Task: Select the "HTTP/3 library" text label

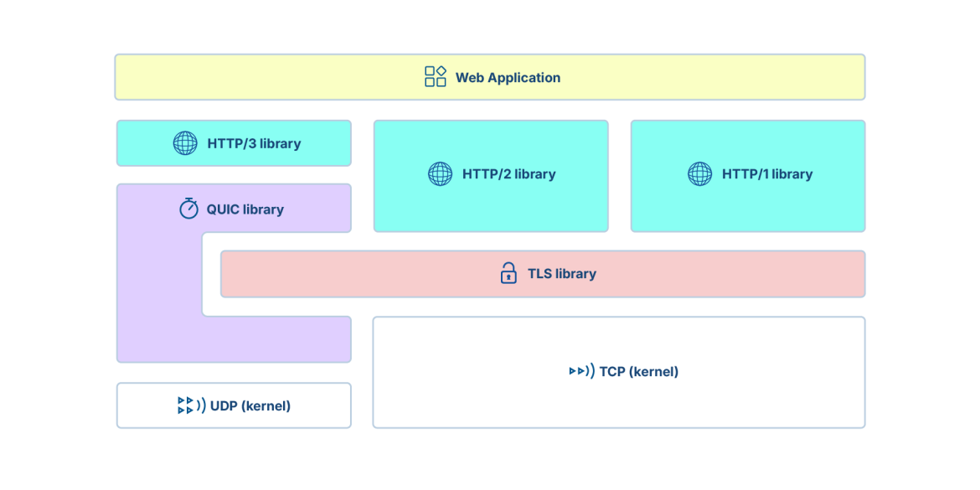Action: click(254, 143)
